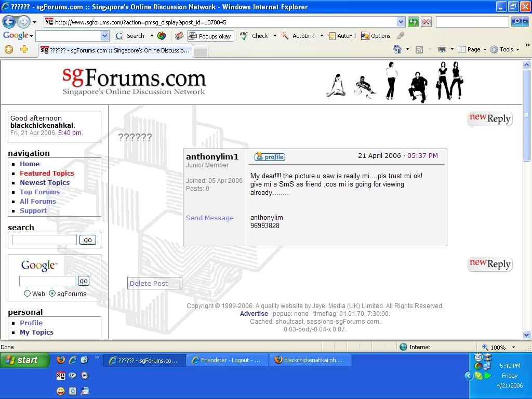Image resolution: width=532 pixels, height=399 pixels.
Task: Click the Print icon in command bar
Action: (442, 49)
